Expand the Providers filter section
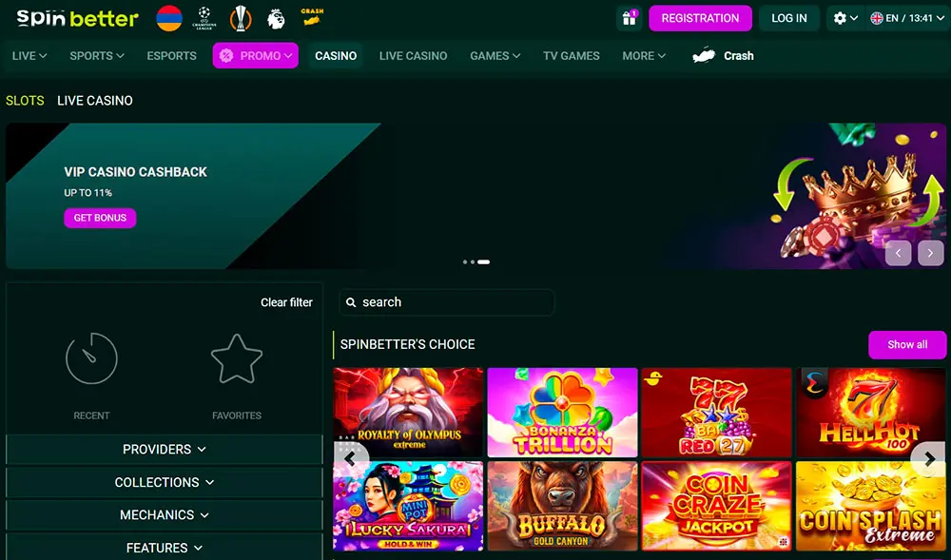951x560 pixels. pos(164,449)
